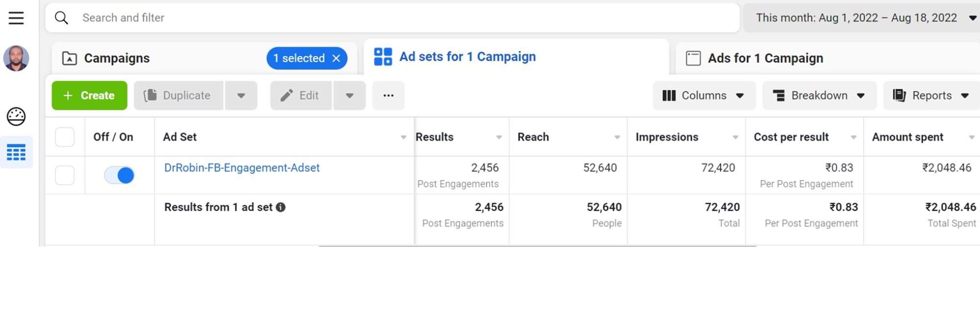Clear the 1 selected filter with X
This screenshot has width=980, height=327.
click(x=336, y=58)
